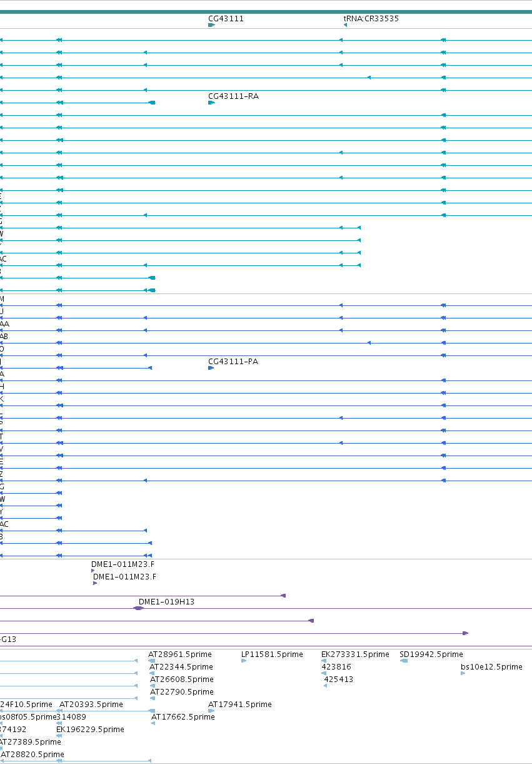Select the EK196229.5prime EST label
This screenshot has height=764, width=532.
point(90,730)
